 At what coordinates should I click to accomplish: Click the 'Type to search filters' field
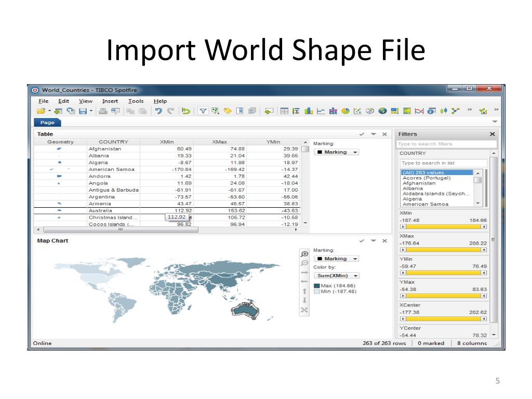446,144
